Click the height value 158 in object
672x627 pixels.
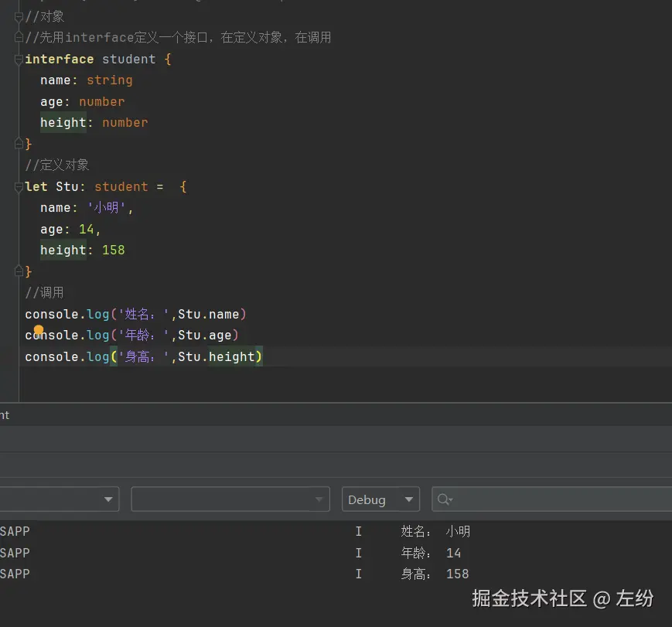click(x=113, y=250)
